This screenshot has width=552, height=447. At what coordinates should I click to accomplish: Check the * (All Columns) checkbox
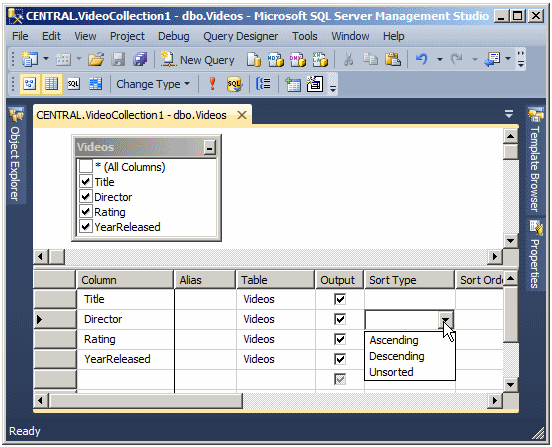click(86, 166)
